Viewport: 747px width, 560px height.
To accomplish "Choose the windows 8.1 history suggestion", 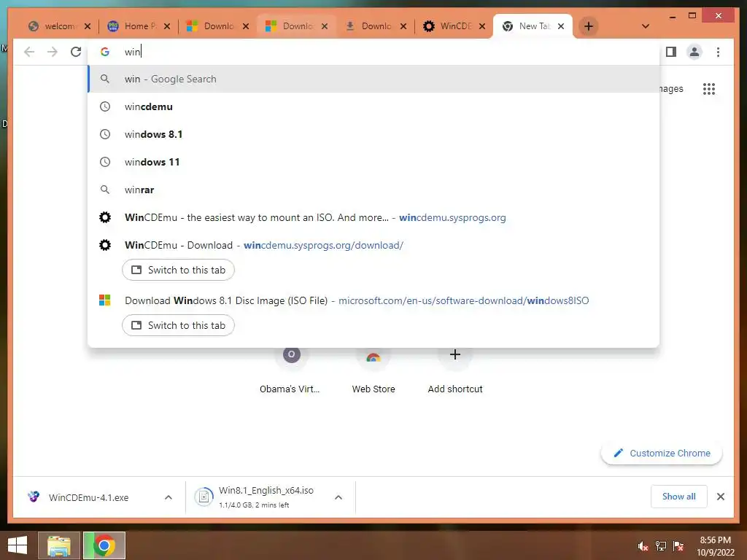I will (x=374, y=134).
